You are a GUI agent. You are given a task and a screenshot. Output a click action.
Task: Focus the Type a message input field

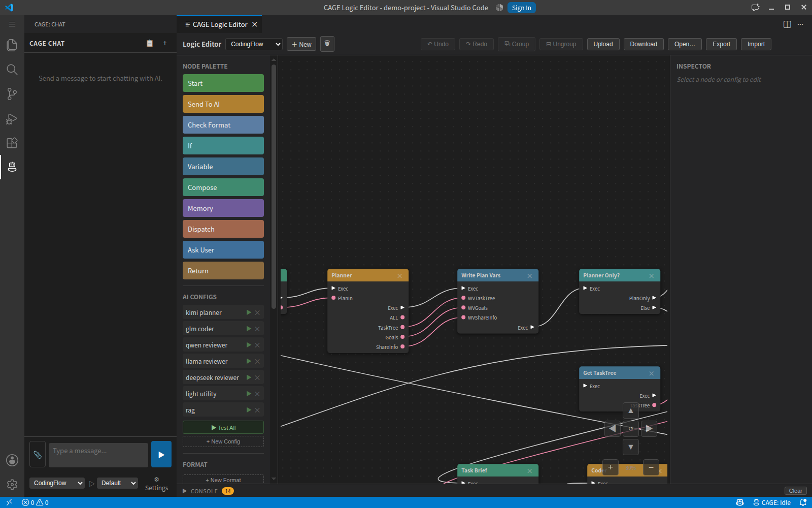point(98,455)
